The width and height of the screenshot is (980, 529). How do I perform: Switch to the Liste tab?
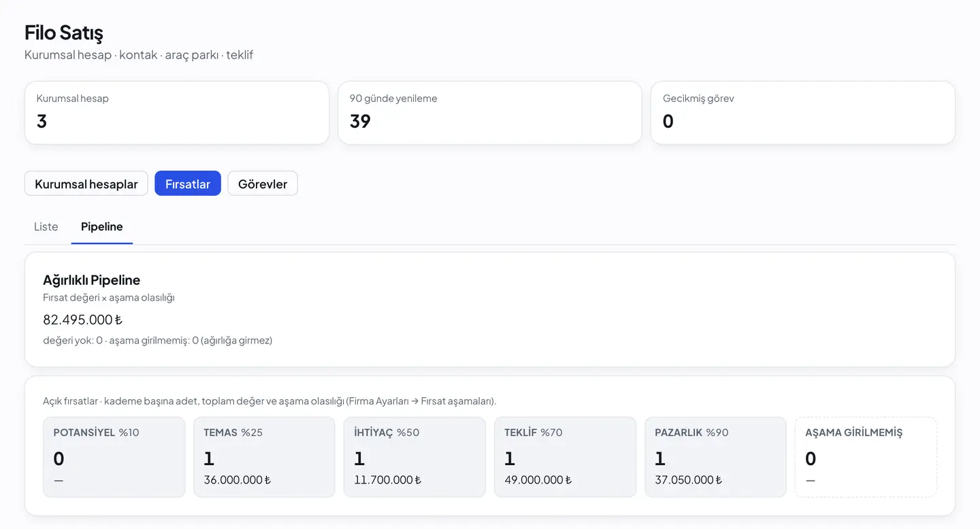point(46,226)
